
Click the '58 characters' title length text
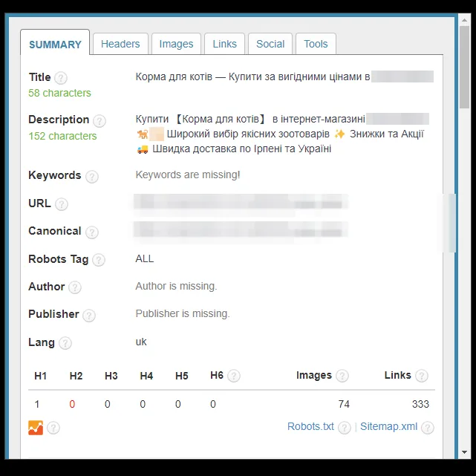click(x=59, y=93)
